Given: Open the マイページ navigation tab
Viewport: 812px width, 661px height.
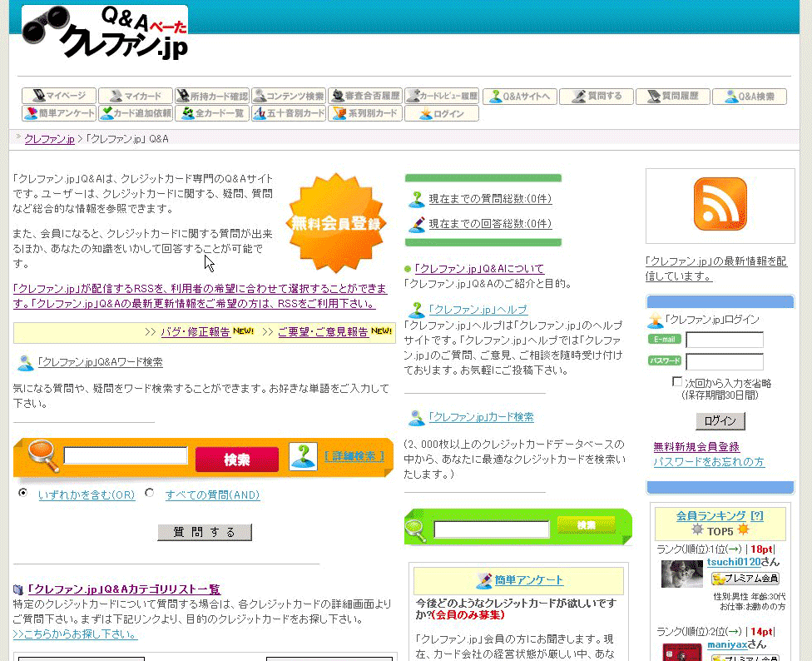Looking at the screenshot, I should pos(58,96).
